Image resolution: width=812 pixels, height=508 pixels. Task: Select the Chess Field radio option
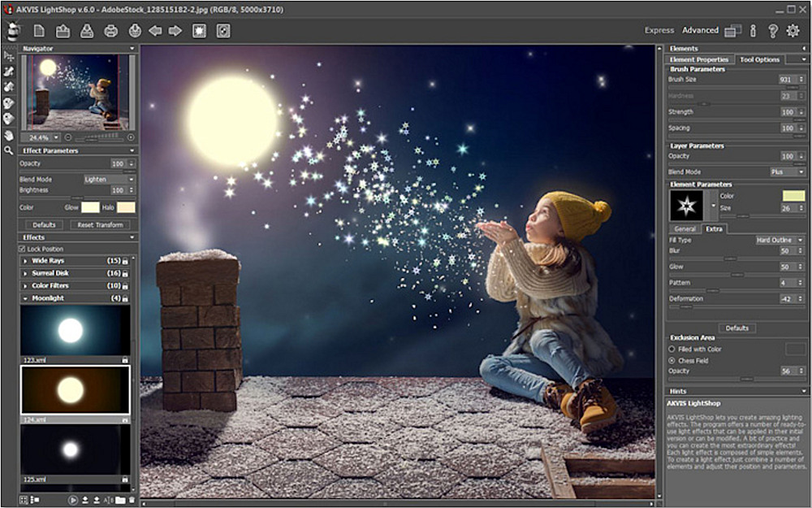[672, 360]
